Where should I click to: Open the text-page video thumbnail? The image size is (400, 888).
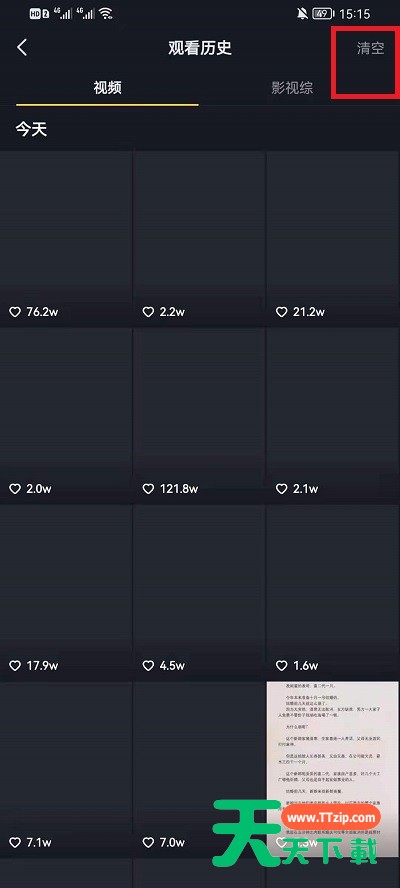(333, 769)
